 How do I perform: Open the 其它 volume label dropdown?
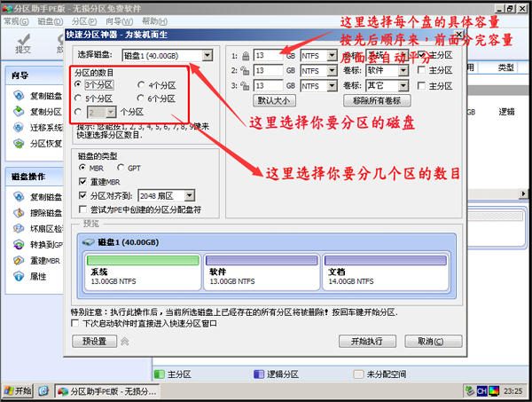pos(403,85)
